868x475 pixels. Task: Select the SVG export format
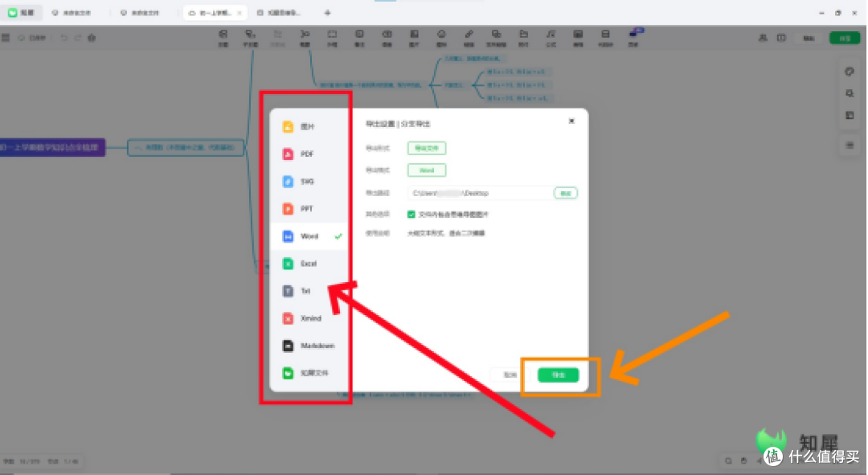pyautogui.click(x=309, y=182)
